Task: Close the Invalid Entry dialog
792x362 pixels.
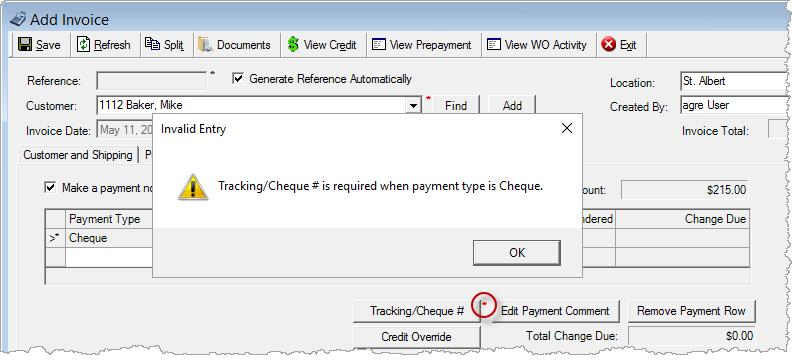Action: (567, 128)
